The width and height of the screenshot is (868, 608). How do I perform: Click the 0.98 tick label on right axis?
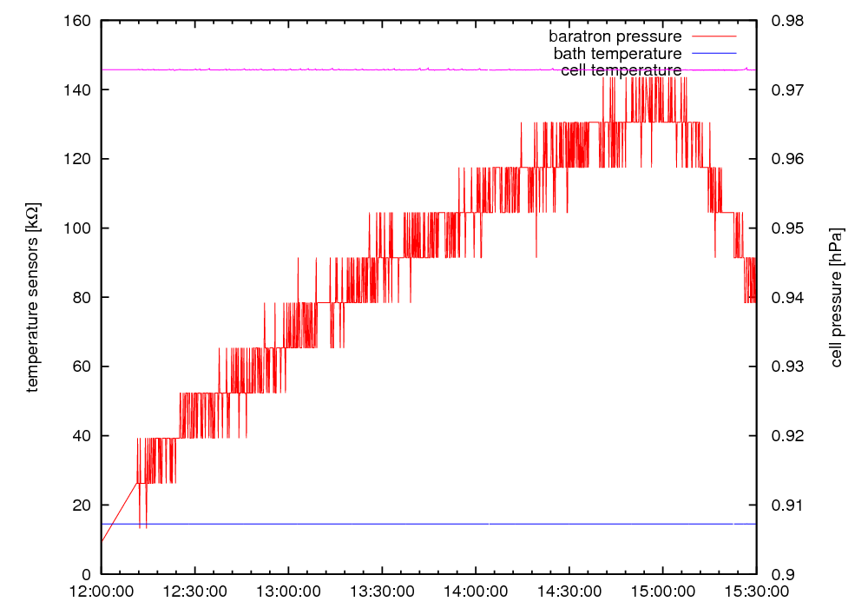pyautogui.click(x=787, y=21)
